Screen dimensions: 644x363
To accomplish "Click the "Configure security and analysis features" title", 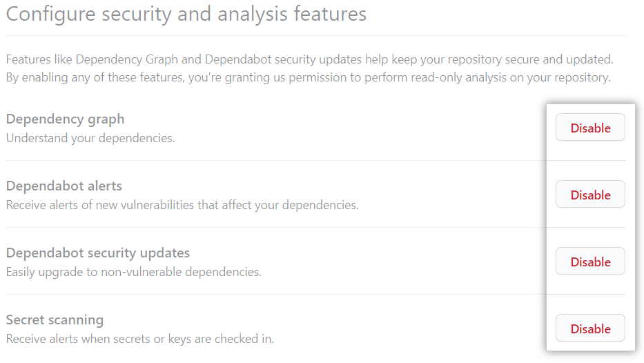I will click(x=186, y=14).
